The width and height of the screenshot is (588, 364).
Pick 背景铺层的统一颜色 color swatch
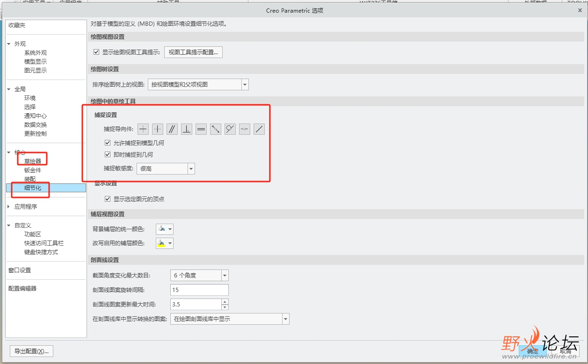[164, 229]
